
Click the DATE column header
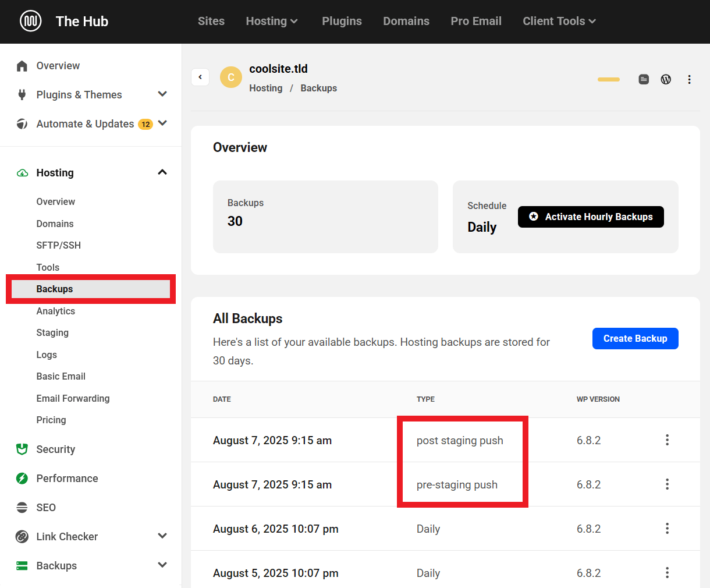[222, 399]
